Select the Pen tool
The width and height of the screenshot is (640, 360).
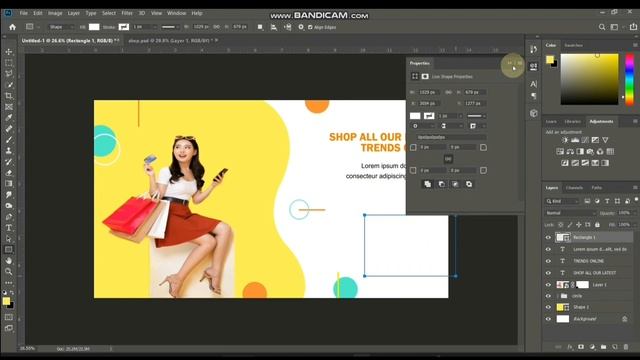pyautogui.click(x=9, y=217)
